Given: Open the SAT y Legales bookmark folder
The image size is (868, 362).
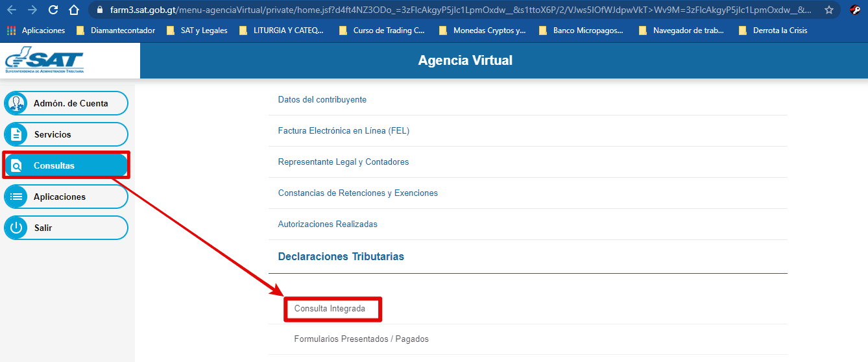Looking at the screenshot, I should point(197,30).
